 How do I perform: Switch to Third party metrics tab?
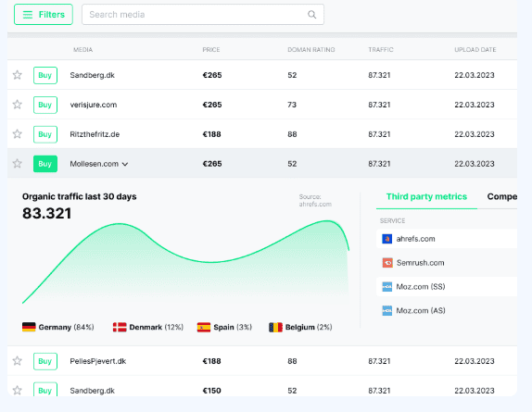pyautogui.click(x=426, y=197)
